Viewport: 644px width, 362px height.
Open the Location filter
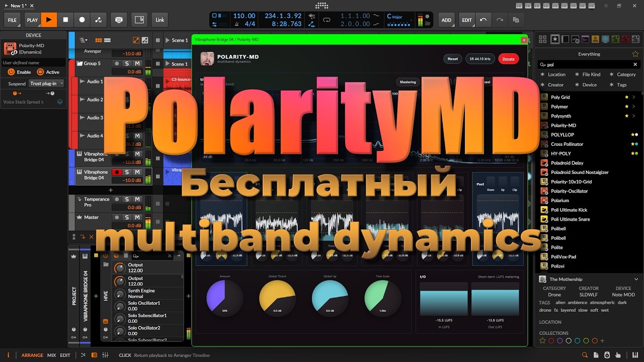coord(553,74)
